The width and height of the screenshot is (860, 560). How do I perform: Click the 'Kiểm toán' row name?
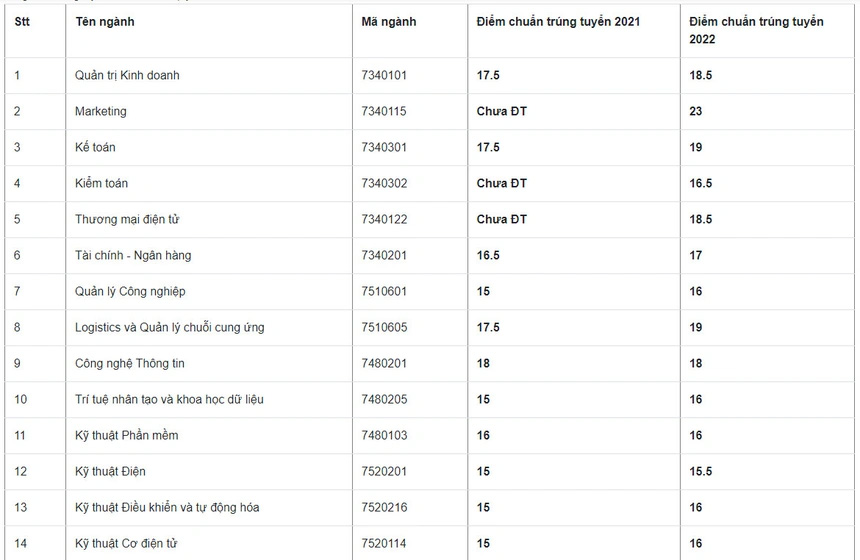point(101,183)
